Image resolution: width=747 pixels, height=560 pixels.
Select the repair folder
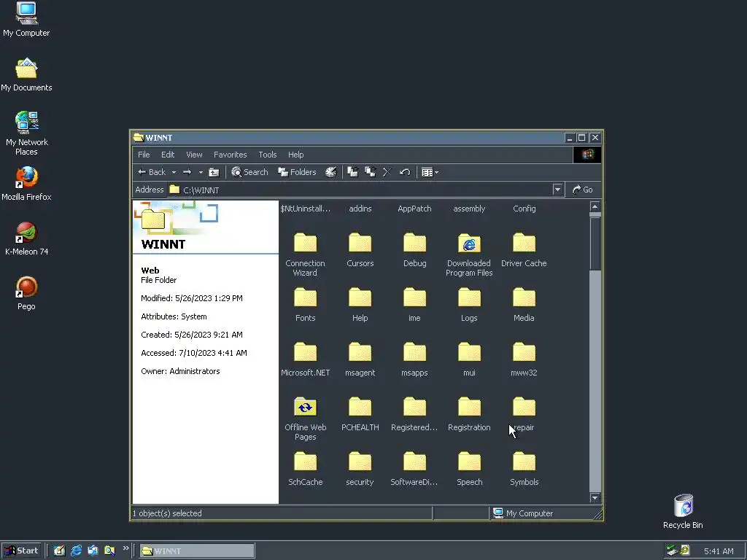click(524, 414)
